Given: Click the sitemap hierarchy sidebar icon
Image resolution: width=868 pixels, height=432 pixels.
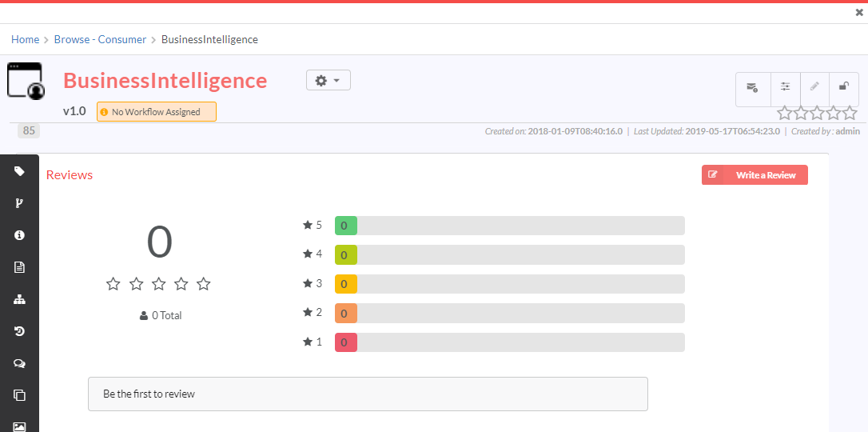Looking at the screenshot, I should tap(19, 300).
